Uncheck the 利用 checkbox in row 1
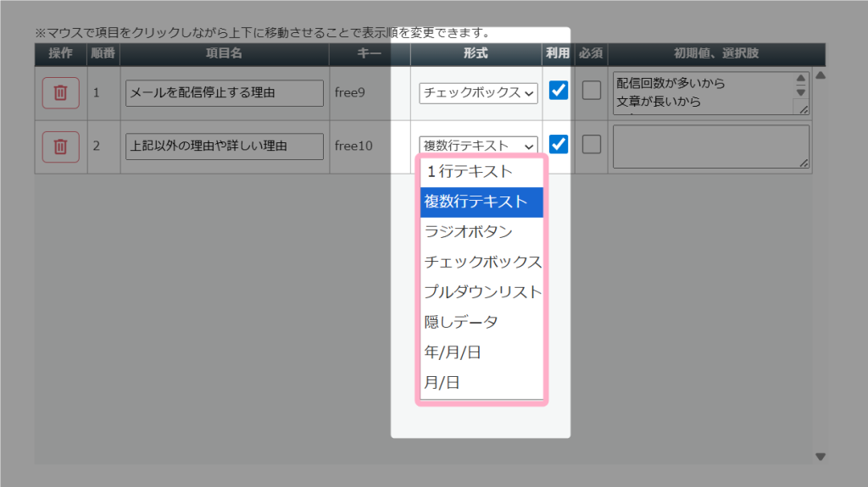 (559, 91)
